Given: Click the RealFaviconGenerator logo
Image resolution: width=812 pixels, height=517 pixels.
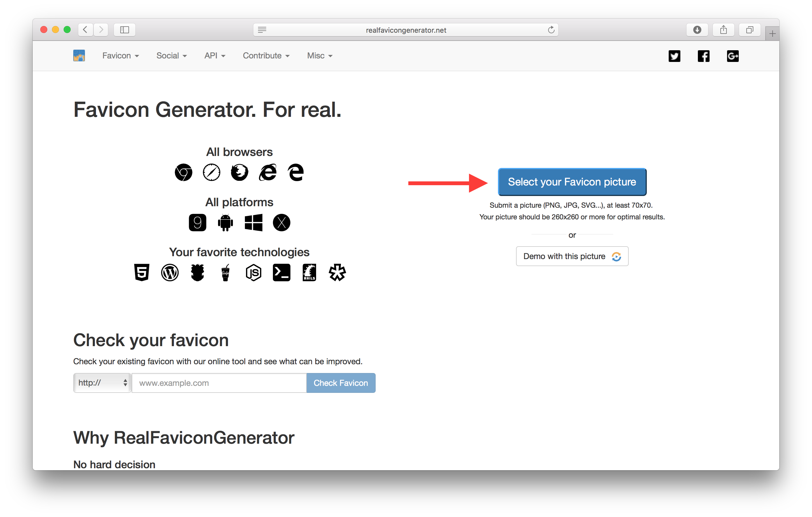Looking at the screenshot, I should (x=79, y=55).
